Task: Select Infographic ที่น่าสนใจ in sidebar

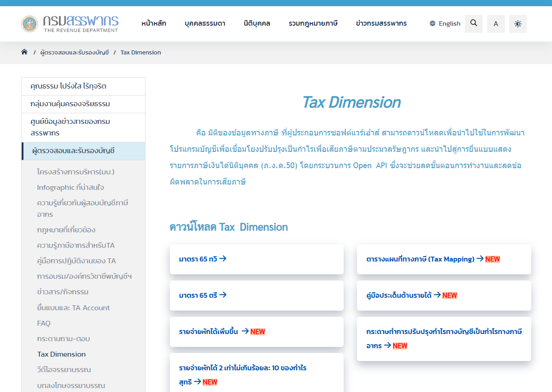Action: (x=70, y=187)
